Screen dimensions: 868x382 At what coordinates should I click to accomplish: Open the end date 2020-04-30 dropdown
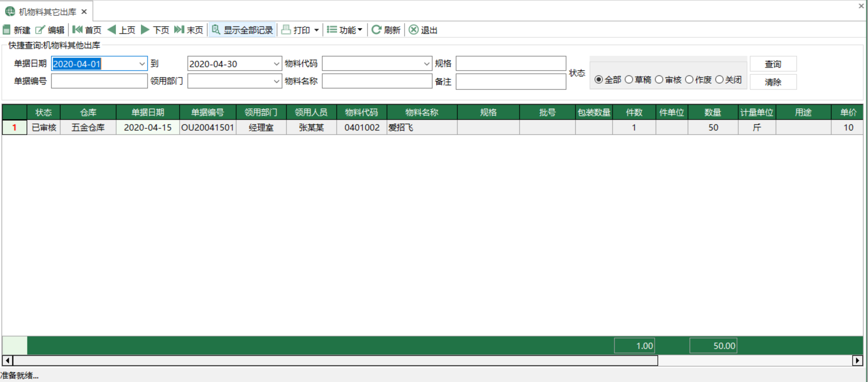click(276, 64)
